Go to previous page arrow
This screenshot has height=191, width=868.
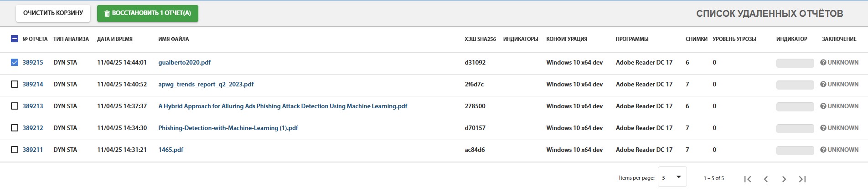(766, 179)
